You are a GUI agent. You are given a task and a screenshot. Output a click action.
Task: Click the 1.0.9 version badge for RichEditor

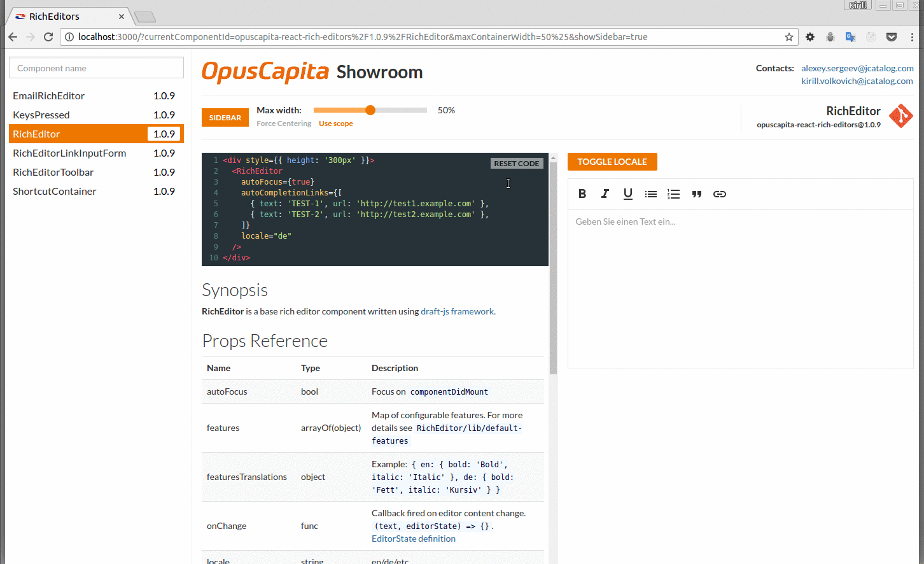pyautogui.click(x=164, y=134)
